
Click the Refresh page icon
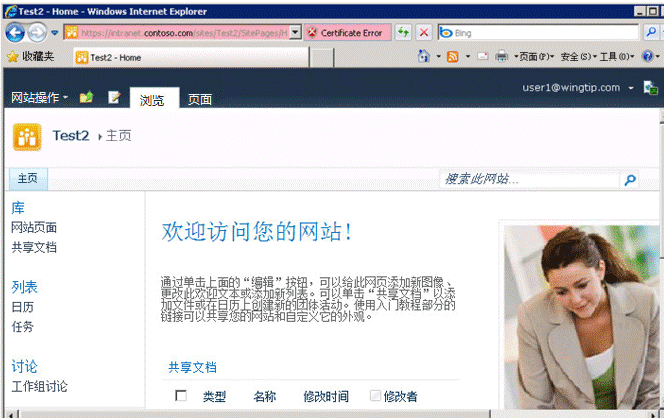pos(404,33)
